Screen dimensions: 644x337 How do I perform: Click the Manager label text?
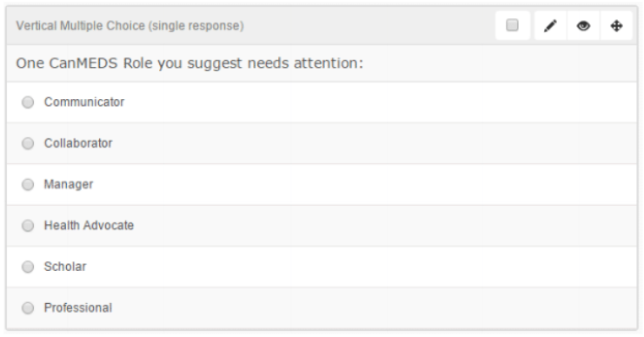pos(69,184)
